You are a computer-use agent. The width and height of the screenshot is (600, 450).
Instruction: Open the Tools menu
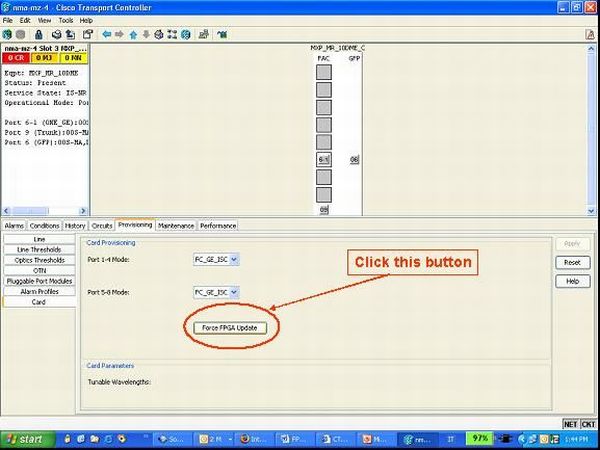[65, 20]
